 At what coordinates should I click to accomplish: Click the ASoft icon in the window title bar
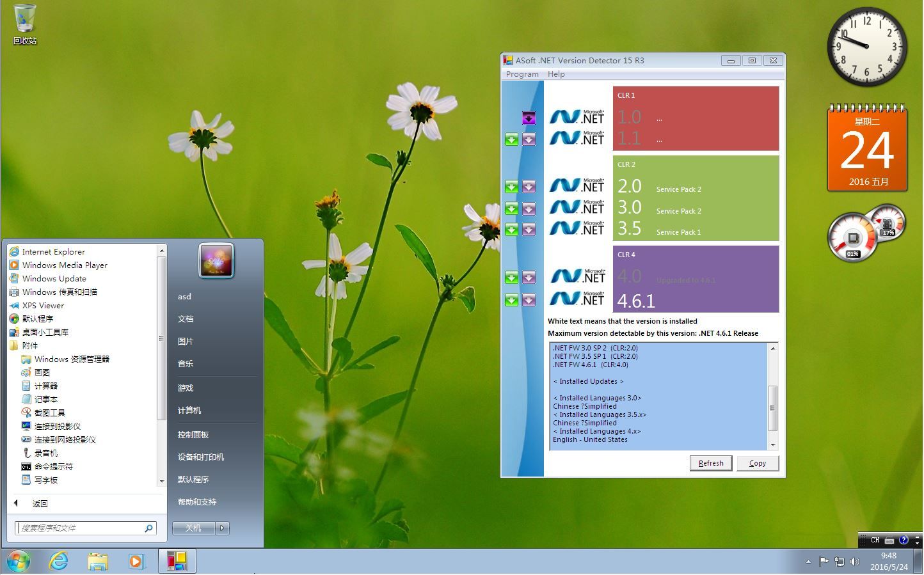pos(509,60)
